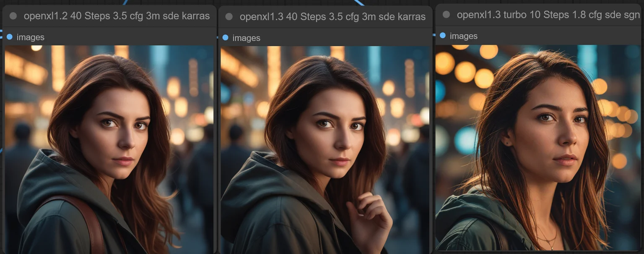Collapse the openxl1.3 turbo 10 Steps node

click(446, 15)
